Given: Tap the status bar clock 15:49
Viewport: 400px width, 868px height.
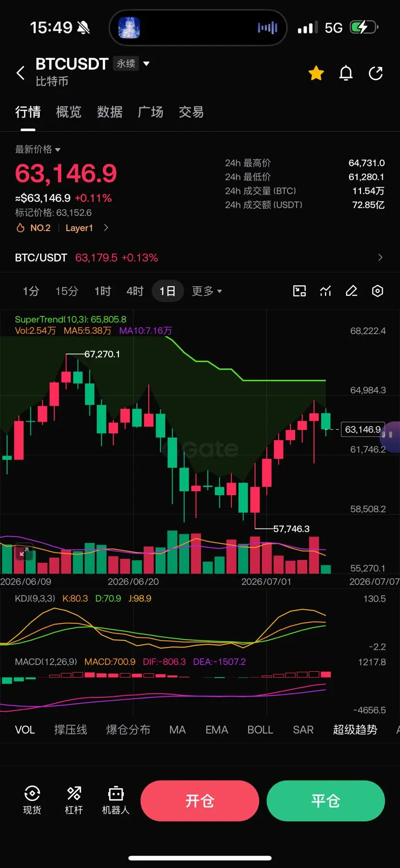Looking at the screenshot, I should pos(51,28).
